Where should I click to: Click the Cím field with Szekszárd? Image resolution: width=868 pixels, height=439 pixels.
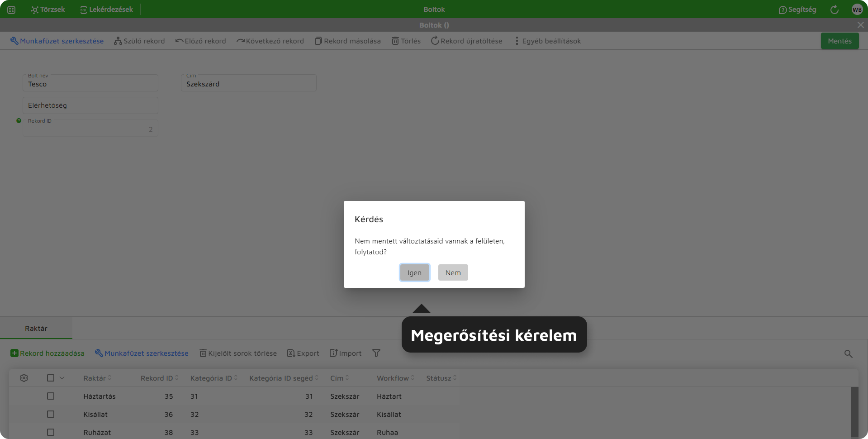tap(249, 83)
